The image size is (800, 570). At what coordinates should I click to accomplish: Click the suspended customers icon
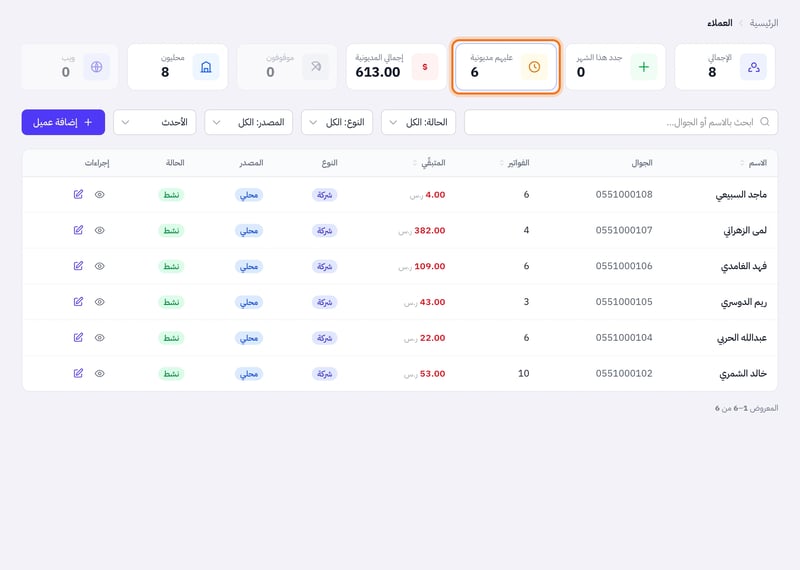(x=316, y=67)
